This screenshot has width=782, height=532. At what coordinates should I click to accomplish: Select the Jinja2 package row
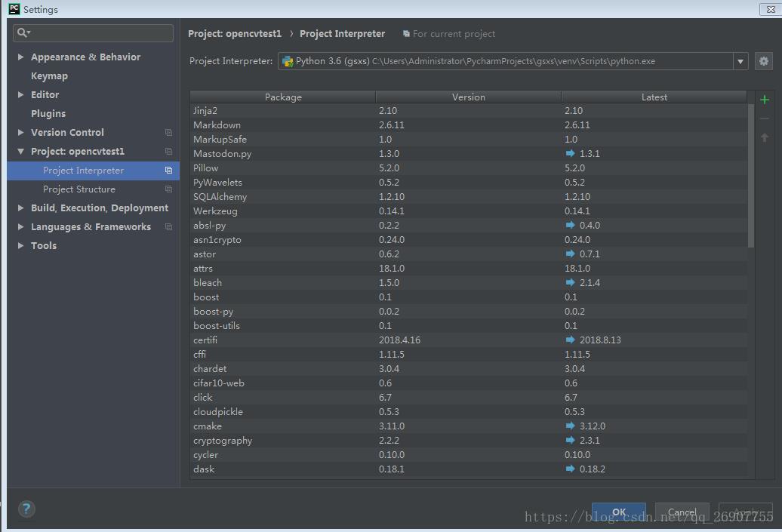pyautogui.click(x=468, y=111)
